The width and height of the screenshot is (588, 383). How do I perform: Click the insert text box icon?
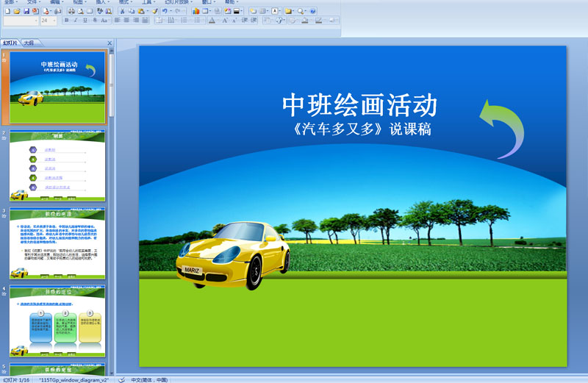(274, 11)
